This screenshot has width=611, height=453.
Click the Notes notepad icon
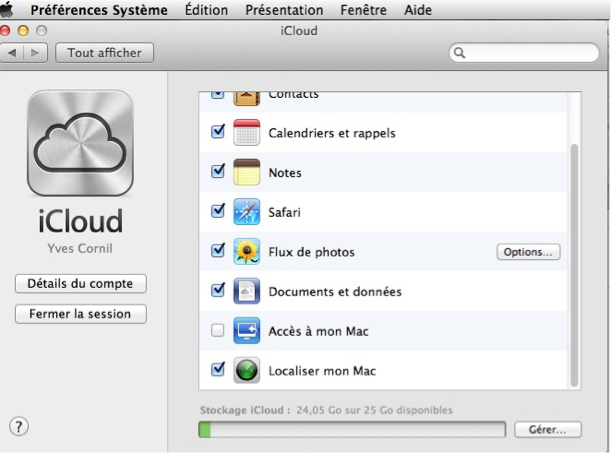[246, 172]
